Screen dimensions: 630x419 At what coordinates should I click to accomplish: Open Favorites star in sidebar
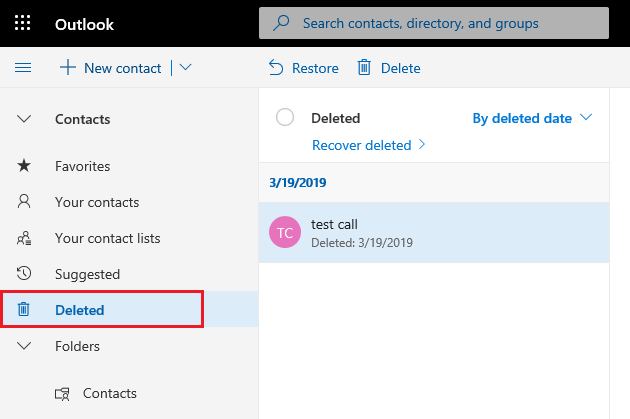click(x=25, y=166)
